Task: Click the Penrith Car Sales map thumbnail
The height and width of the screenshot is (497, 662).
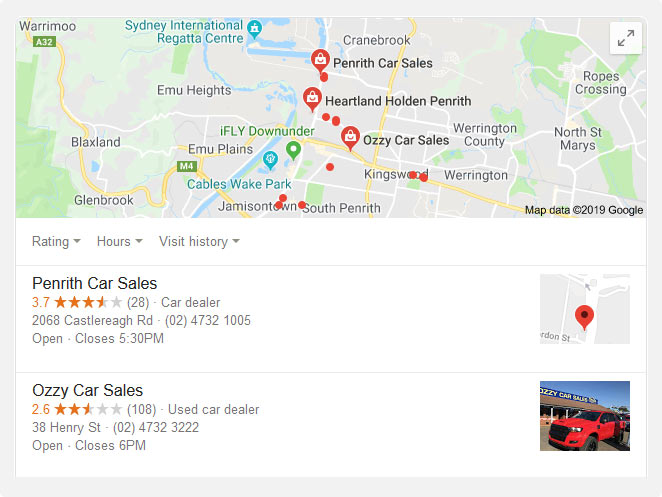Action: (585, 309)
